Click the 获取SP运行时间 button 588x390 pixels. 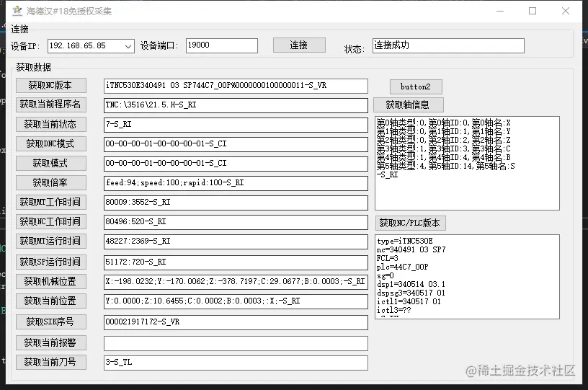coord(51,262)
